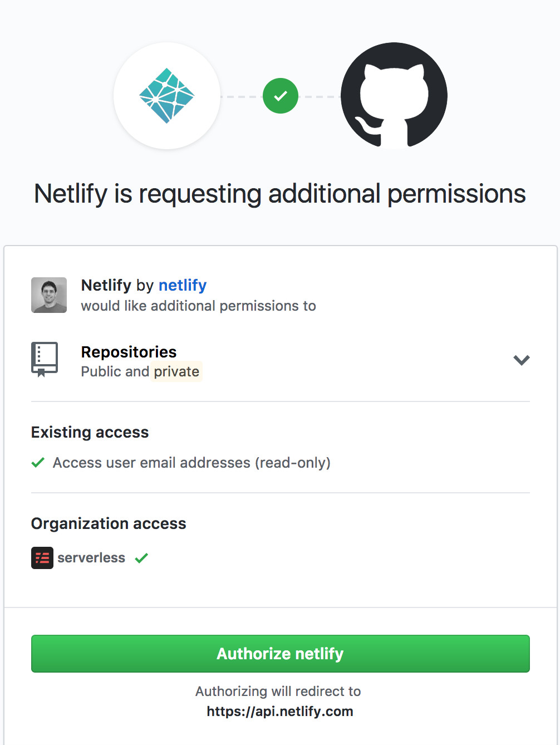Click the serverless organization icon

click(42, 558)
